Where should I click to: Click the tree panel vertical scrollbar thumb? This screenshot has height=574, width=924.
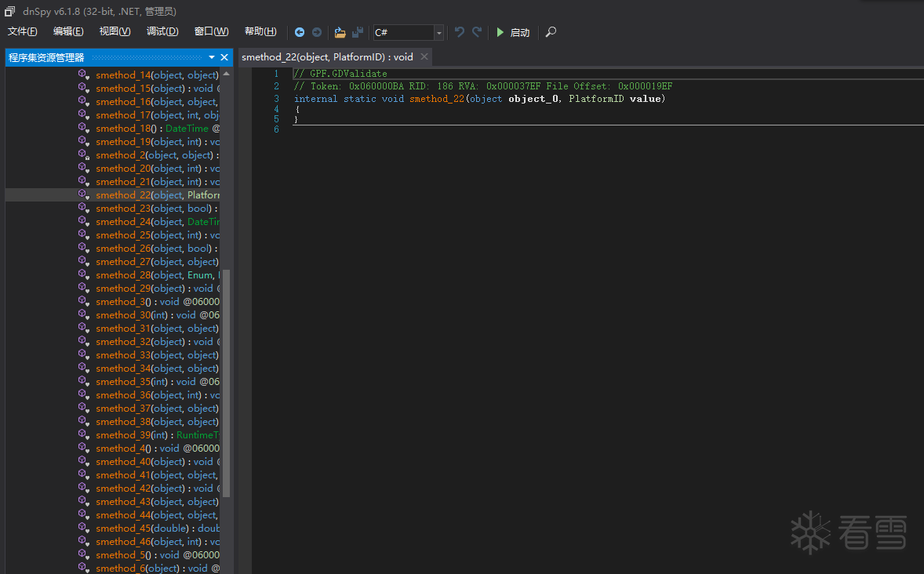227,383
